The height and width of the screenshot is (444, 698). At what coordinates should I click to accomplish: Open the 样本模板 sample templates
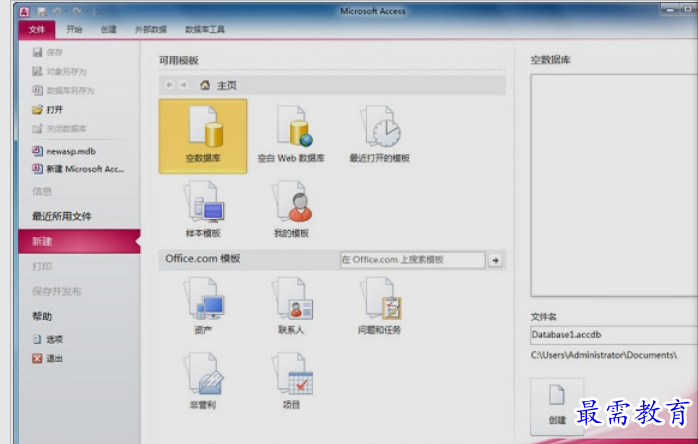pos(203,209)
